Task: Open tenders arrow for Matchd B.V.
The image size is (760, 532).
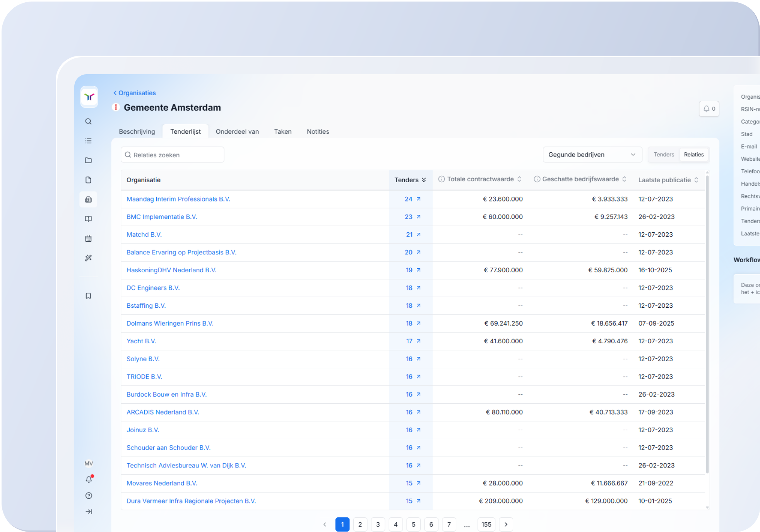Action: tap(418, 235)
